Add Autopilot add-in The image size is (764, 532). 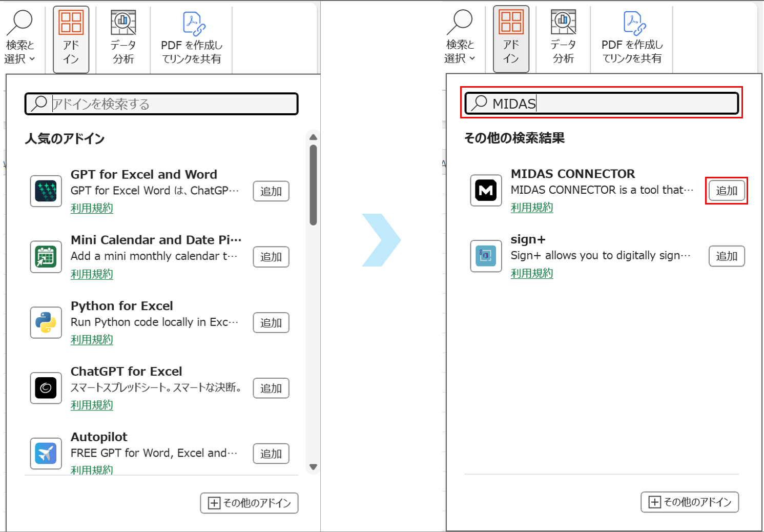271,454
